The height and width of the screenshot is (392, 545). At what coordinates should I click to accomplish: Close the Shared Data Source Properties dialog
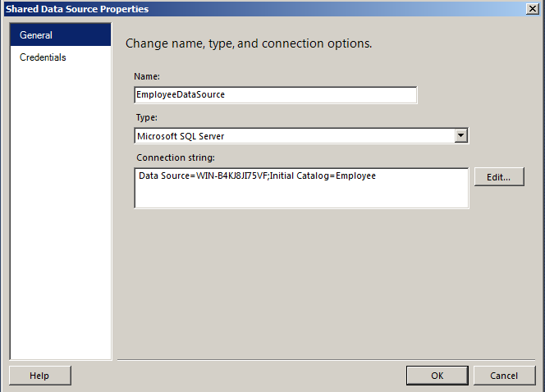pyautogui.click(x=533, y=9)
